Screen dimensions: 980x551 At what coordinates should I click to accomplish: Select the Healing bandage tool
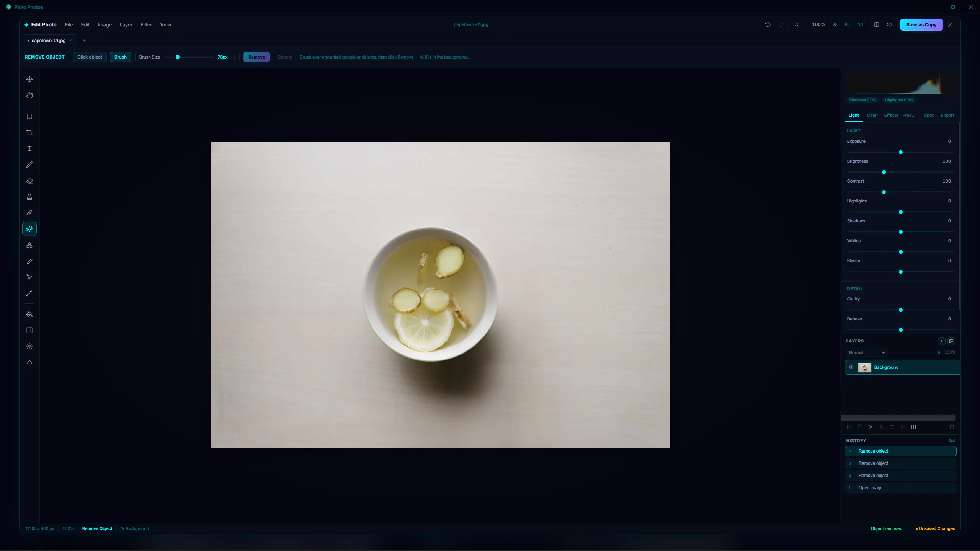point(29,213)
